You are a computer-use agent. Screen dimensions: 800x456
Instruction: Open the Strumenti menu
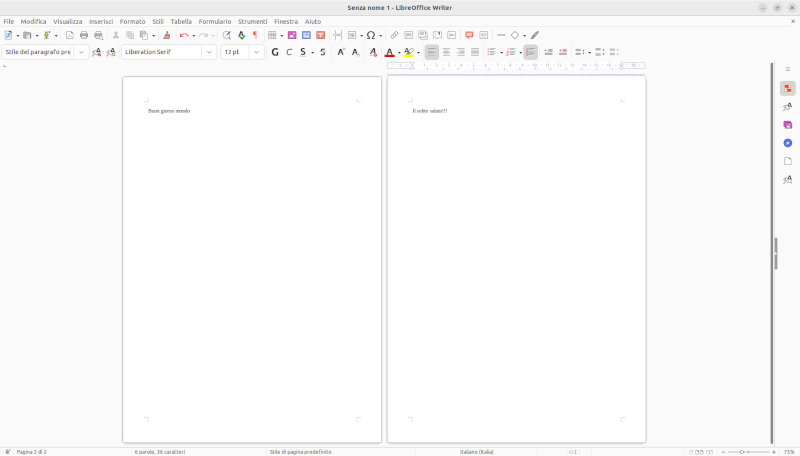pos(252,21)
